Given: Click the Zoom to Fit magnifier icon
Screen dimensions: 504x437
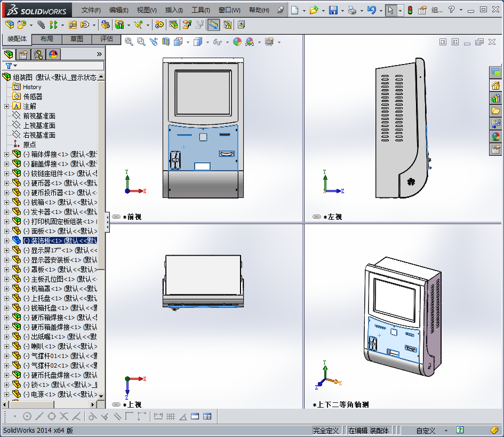Looking at the screenshot, I should point(129,42).
